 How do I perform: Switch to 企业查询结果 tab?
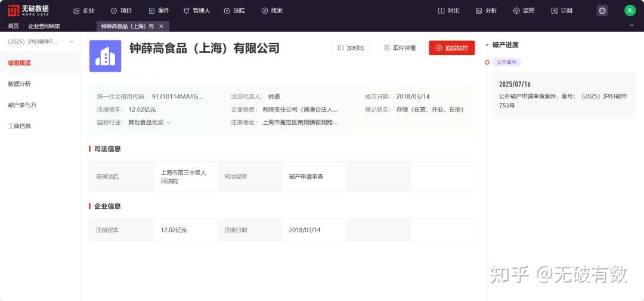click(x=44, y=26)
